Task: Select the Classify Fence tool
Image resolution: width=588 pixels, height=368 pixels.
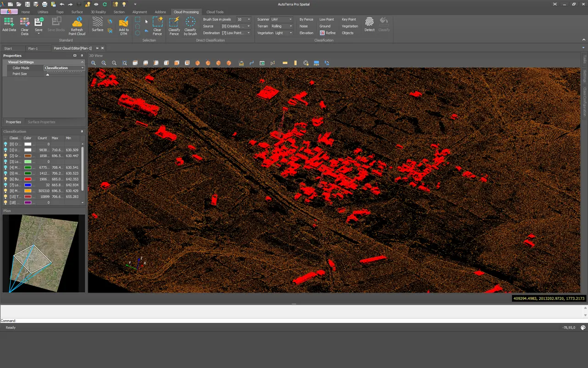Action: [x=174, y=26]
